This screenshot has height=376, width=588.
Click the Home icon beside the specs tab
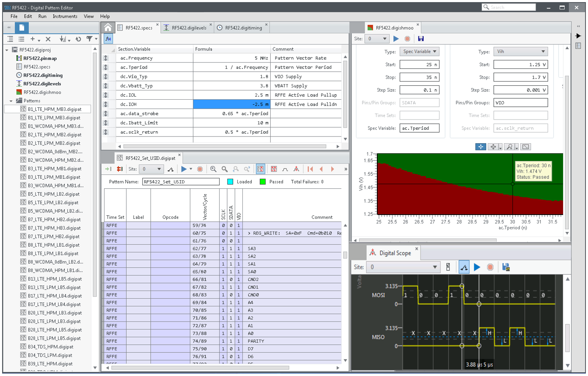[x=108, y=27]
